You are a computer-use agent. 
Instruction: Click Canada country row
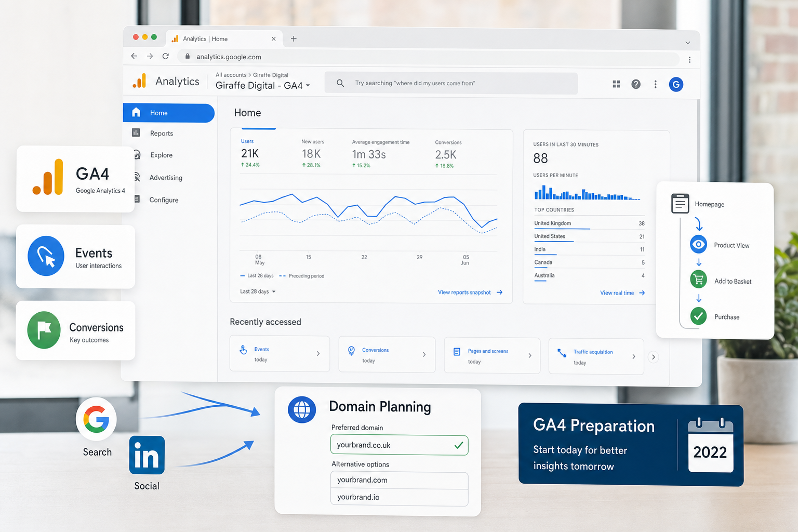point(589,262)
